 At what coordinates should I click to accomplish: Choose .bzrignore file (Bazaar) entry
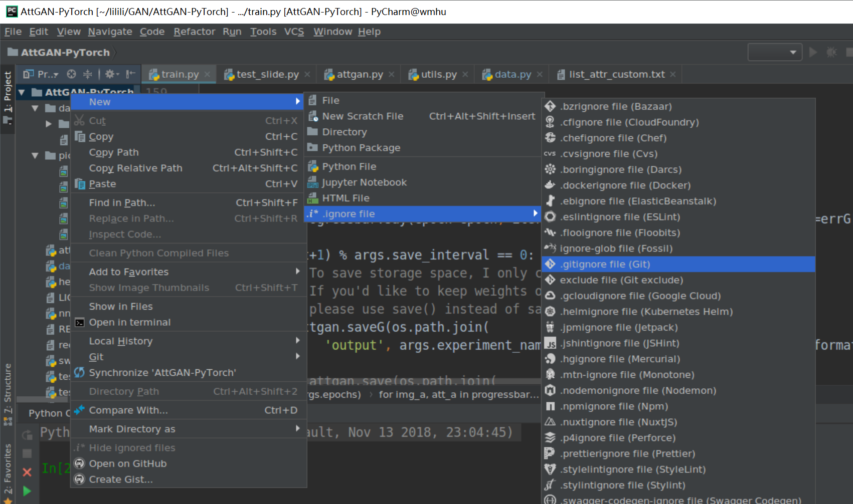(678, 106)
